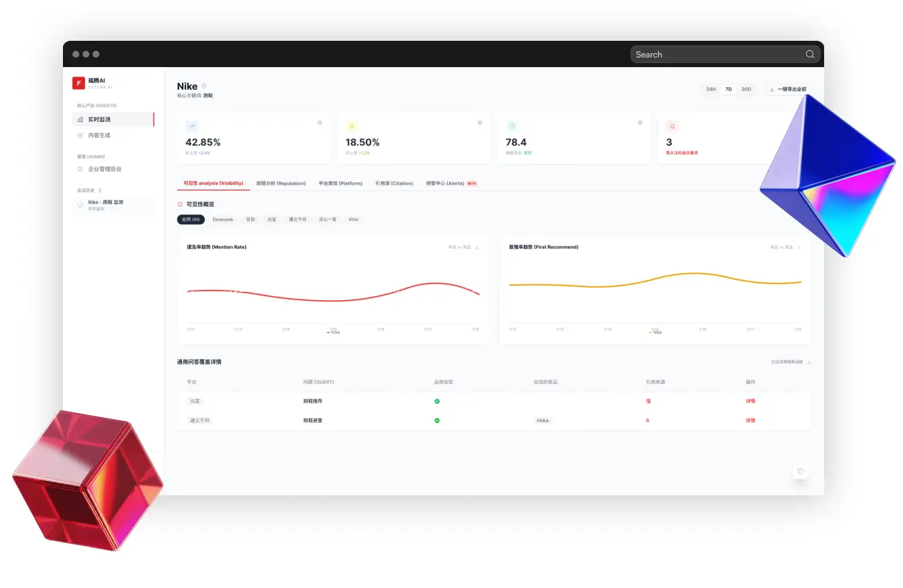Click the 78.4 metric value

click(x=516, y=143)
